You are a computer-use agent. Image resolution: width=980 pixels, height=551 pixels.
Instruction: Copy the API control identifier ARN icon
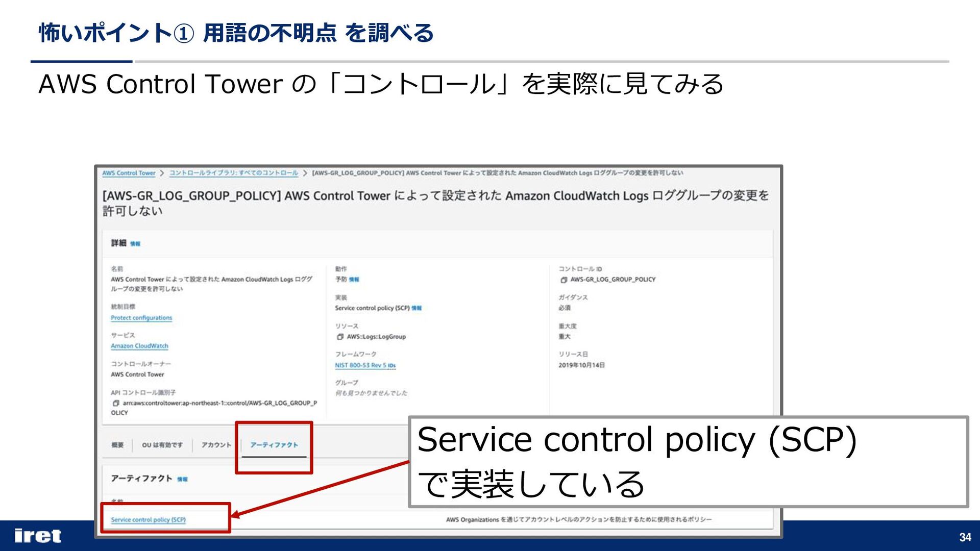point(116,403)
